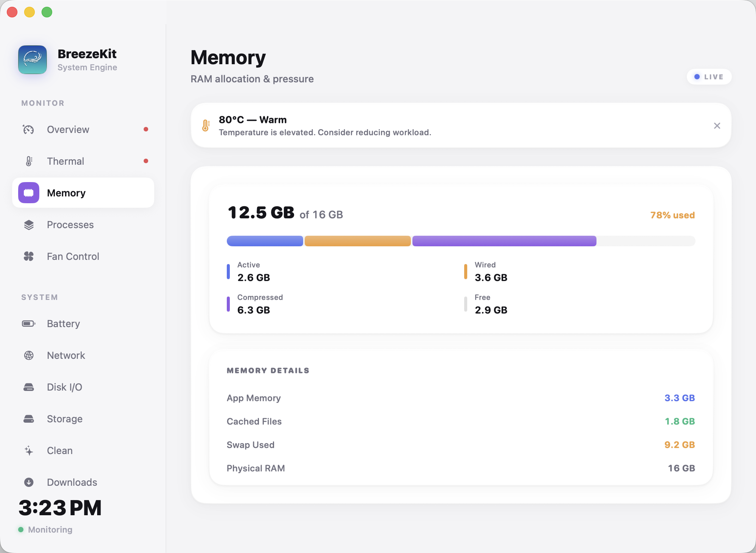756x553 pixels.
Task: Click the Fan Control fan icon
Action: pos(29,256)
